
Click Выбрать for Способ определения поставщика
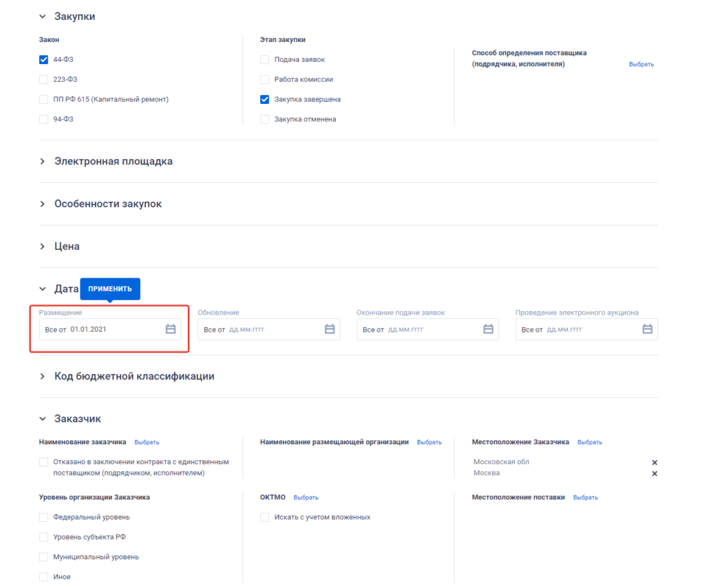641,64
